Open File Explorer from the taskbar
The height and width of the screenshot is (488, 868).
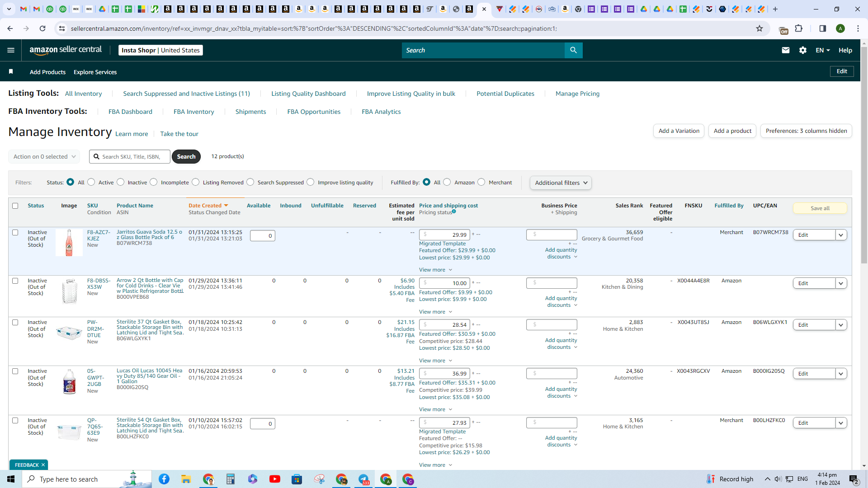pos(186,479)
